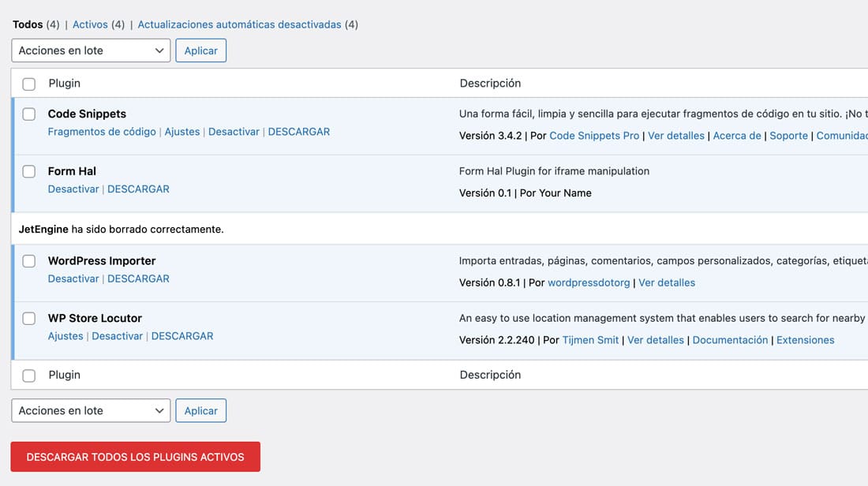Click Desactivar under Form Hal
The width and height of the screenshot is (868, 486).
pos(73,189)
